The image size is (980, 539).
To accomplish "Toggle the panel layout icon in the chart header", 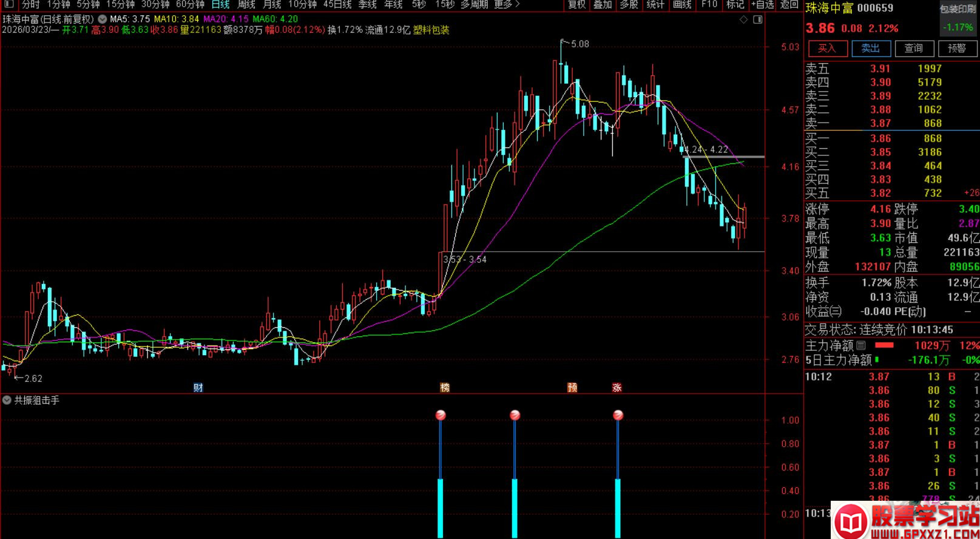I will click(757, 20).
